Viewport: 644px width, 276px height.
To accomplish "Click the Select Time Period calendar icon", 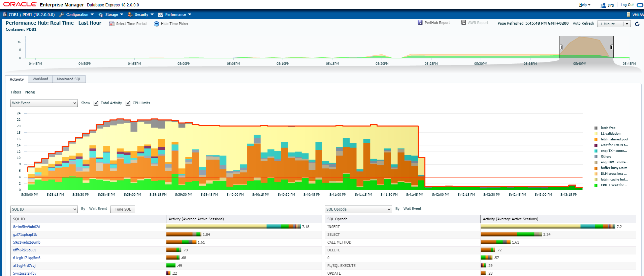I will click(x=112, y=24).
